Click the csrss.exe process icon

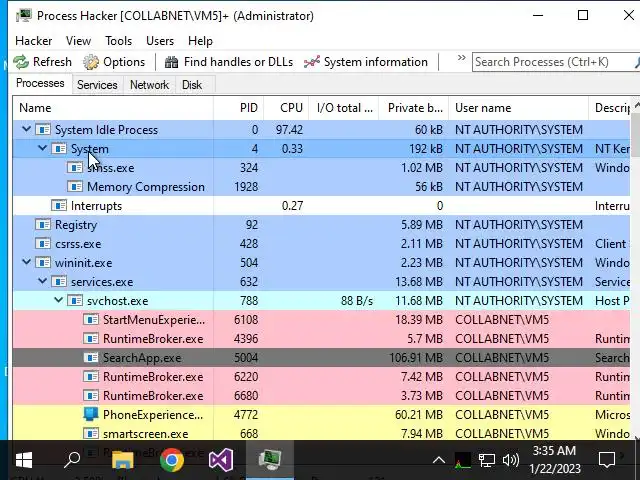tap(42, 244)
